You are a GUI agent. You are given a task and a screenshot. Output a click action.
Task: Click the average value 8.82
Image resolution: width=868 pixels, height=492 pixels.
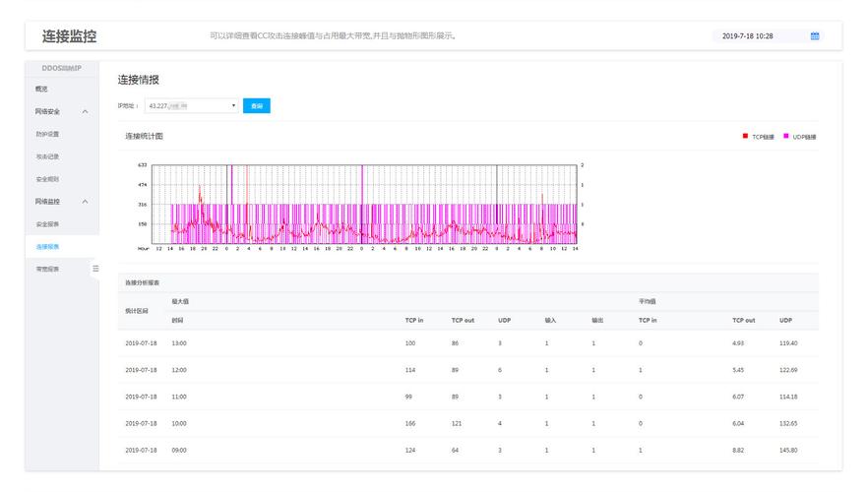(x=738, y=451)
